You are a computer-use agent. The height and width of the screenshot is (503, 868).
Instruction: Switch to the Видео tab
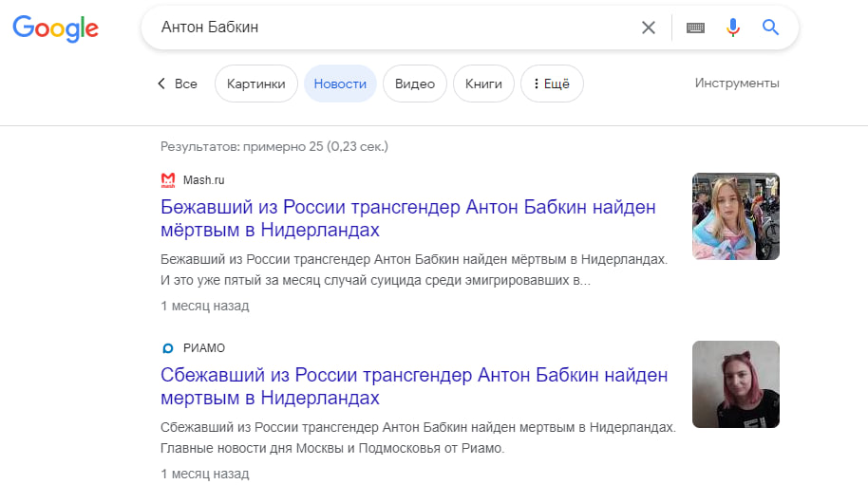[415, 84]
